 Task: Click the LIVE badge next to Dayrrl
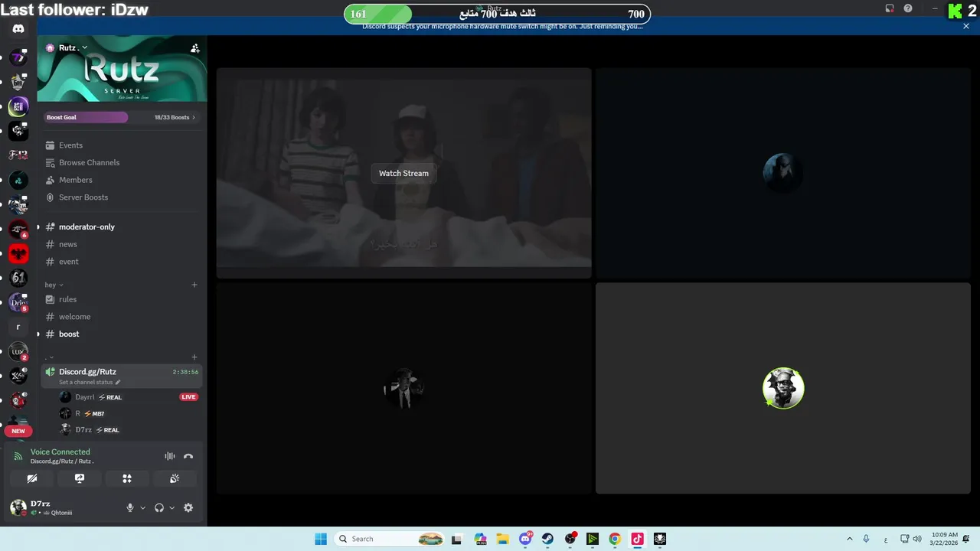(188, 397)
